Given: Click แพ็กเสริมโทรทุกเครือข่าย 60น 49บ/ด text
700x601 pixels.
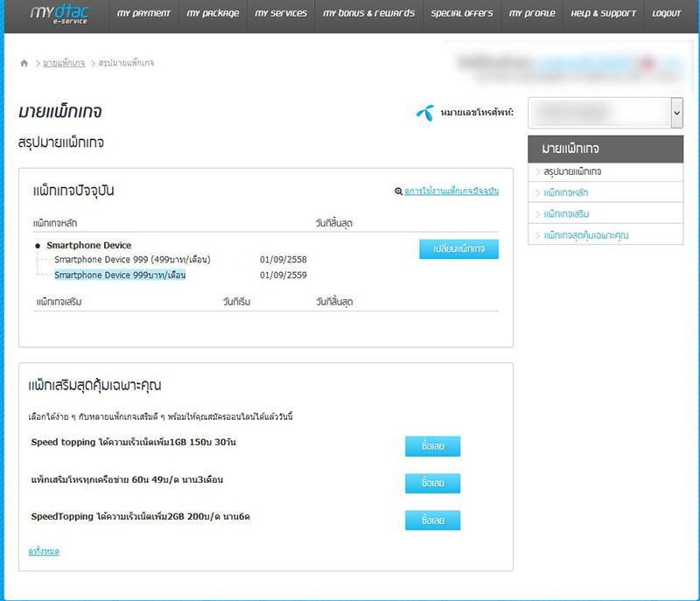Looking at the screenshot, I should [127, 479].
